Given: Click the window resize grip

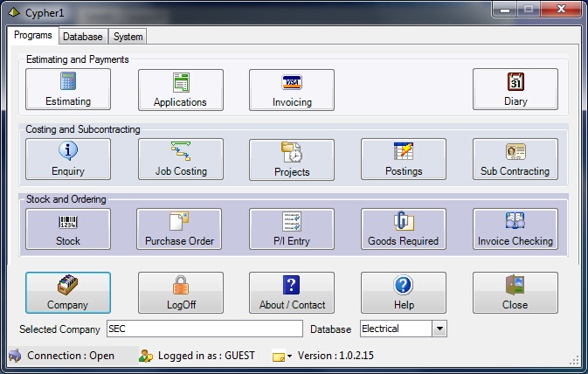Looking at the screenshot, I should (x=574, y=360).
